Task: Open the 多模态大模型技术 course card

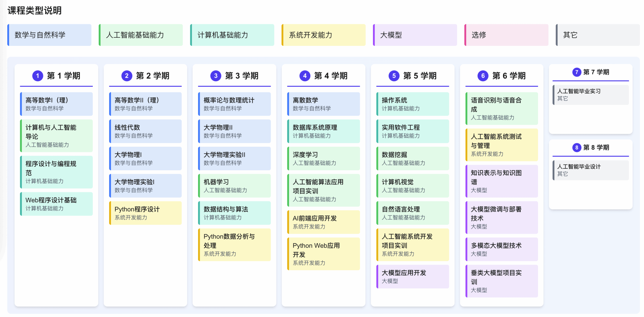Action: 502,249
